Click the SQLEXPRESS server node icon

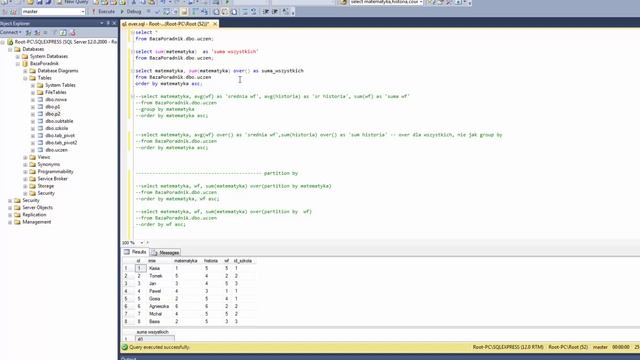[10, 42]
